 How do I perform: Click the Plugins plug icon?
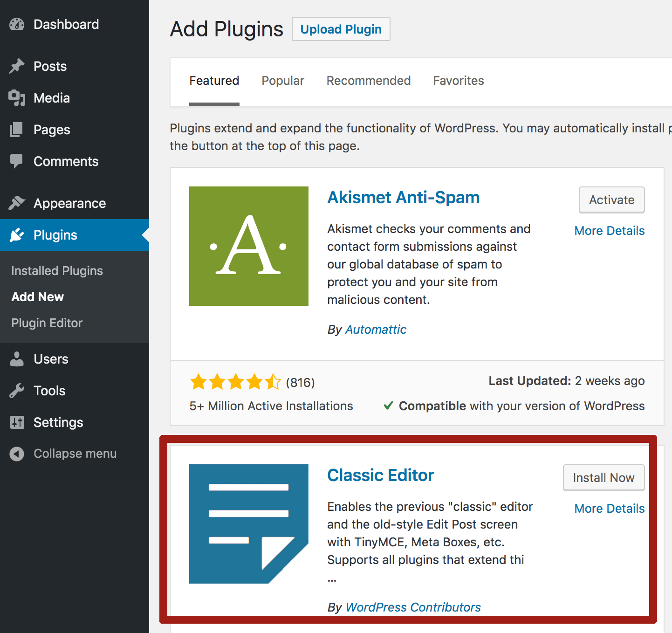[17, 235]
